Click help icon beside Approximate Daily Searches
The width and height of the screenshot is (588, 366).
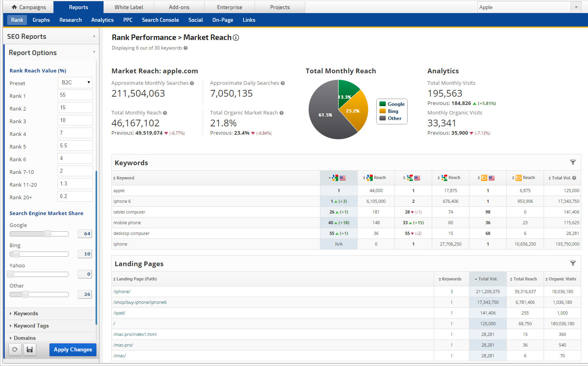point(283,83)
